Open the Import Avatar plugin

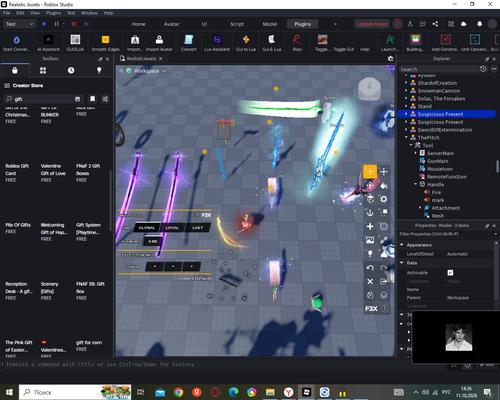[159, 43]
